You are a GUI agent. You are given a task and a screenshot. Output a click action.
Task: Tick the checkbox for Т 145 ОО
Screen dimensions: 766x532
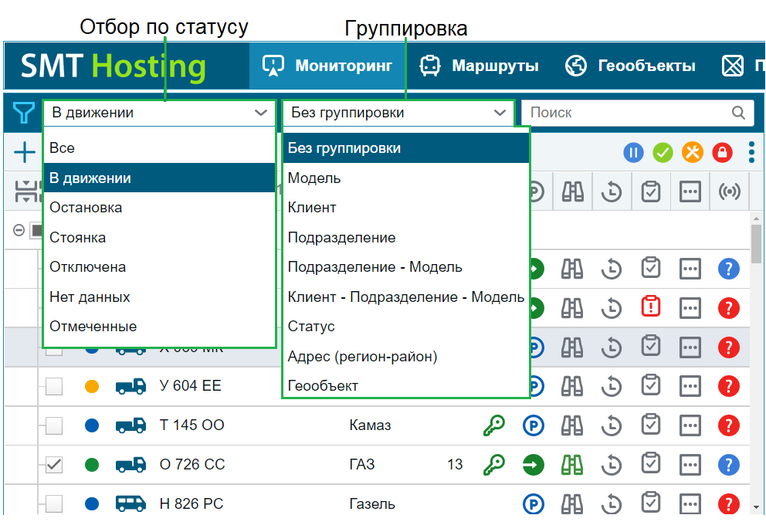(x=54, y=425)
